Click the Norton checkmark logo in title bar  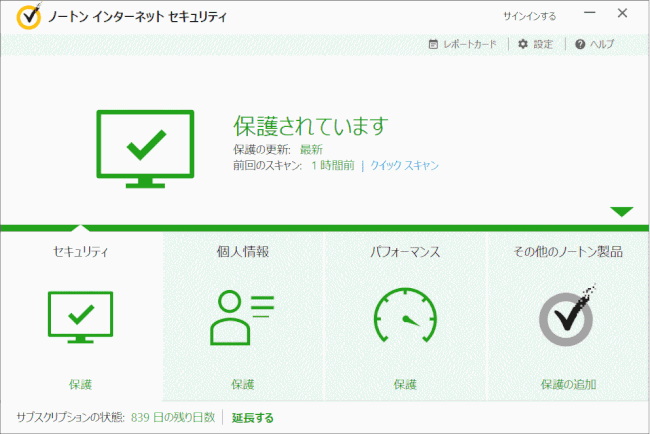[29, 17]
